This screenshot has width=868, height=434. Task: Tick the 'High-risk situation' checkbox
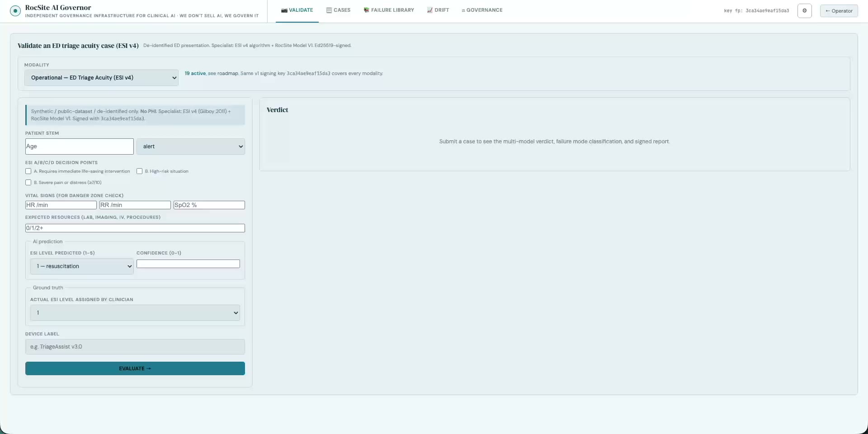tap(140, 171)
